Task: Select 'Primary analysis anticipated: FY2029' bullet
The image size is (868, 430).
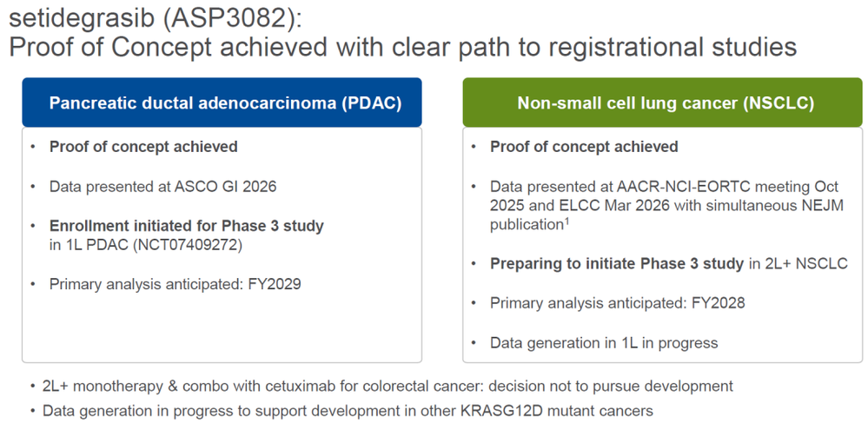Action: [x=175, y=284]
